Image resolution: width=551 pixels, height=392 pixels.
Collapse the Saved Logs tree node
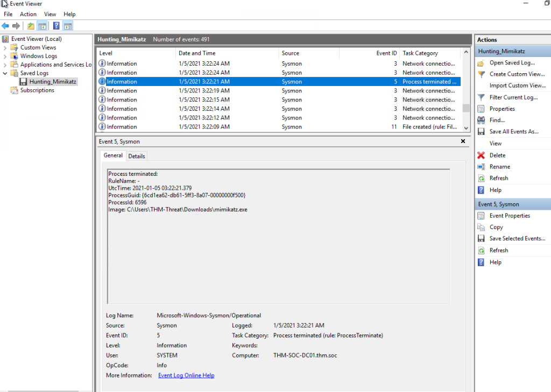(5, 74)
